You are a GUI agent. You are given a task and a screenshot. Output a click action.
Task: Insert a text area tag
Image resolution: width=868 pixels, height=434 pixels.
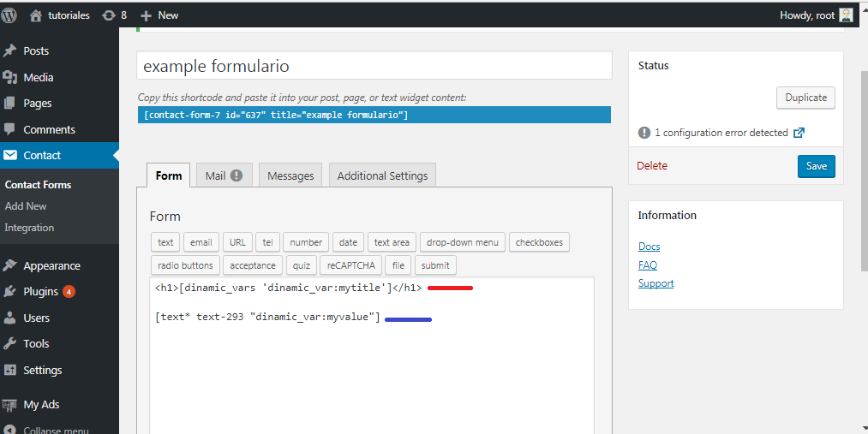[x=392, y=242]
